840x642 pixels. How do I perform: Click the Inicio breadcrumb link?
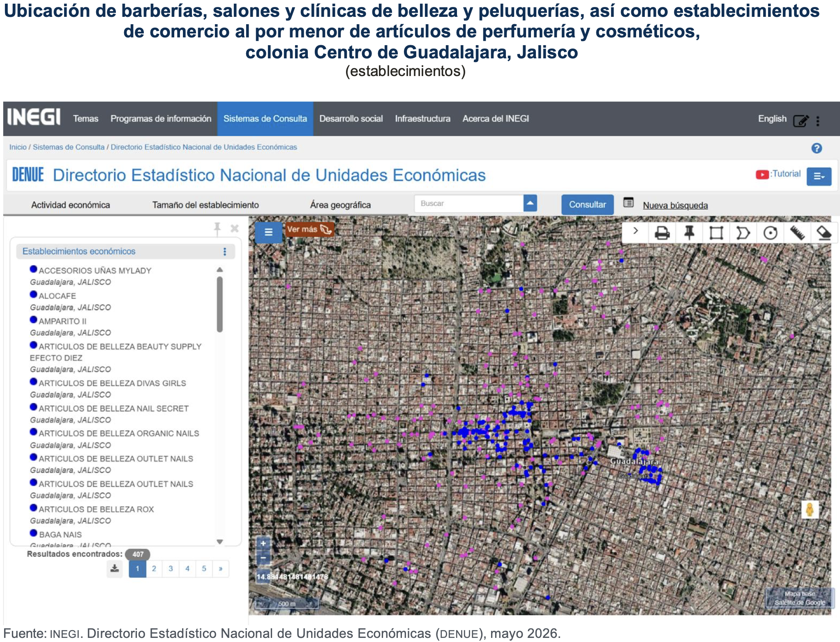(x=18, y=147)
